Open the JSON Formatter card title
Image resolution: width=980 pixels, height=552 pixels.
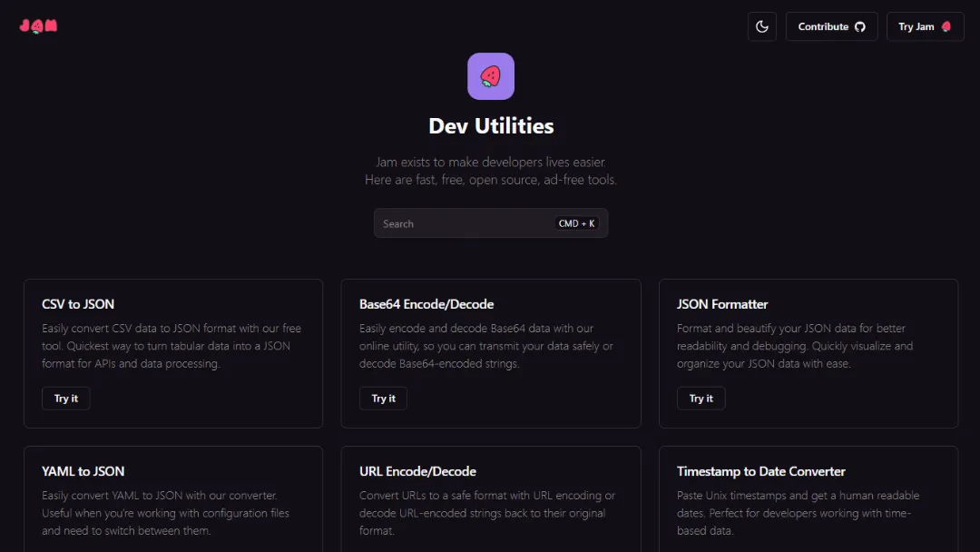tap(722, 304)
